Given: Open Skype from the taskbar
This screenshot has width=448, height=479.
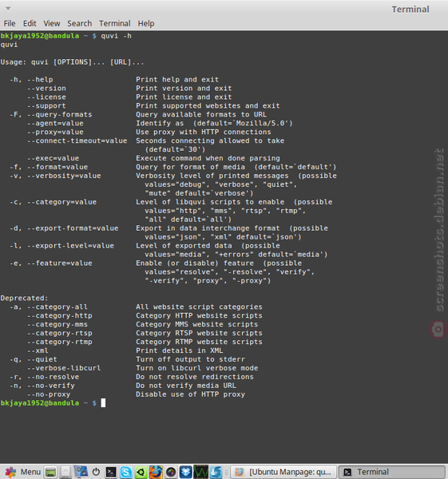Looking at the screenshot, I should [x=125, y=472].
